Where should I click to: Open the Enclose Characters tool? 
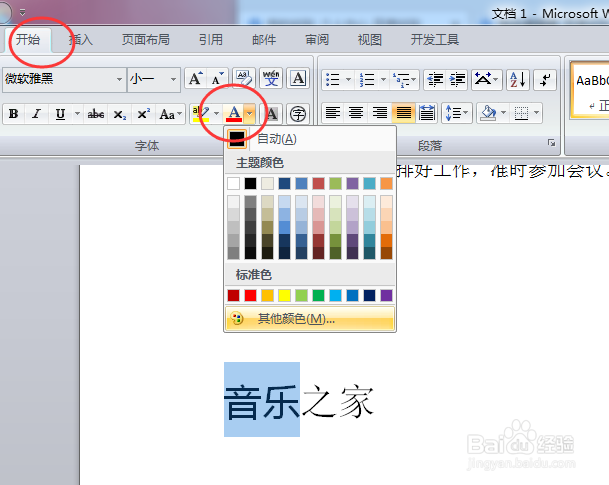pos(298,114)
